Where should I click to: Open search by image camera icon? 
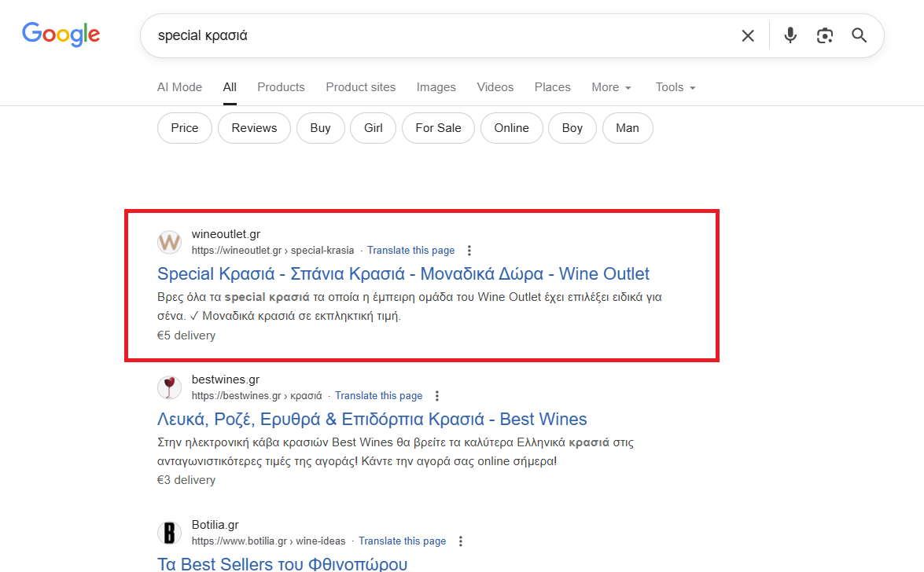(824, 35)
